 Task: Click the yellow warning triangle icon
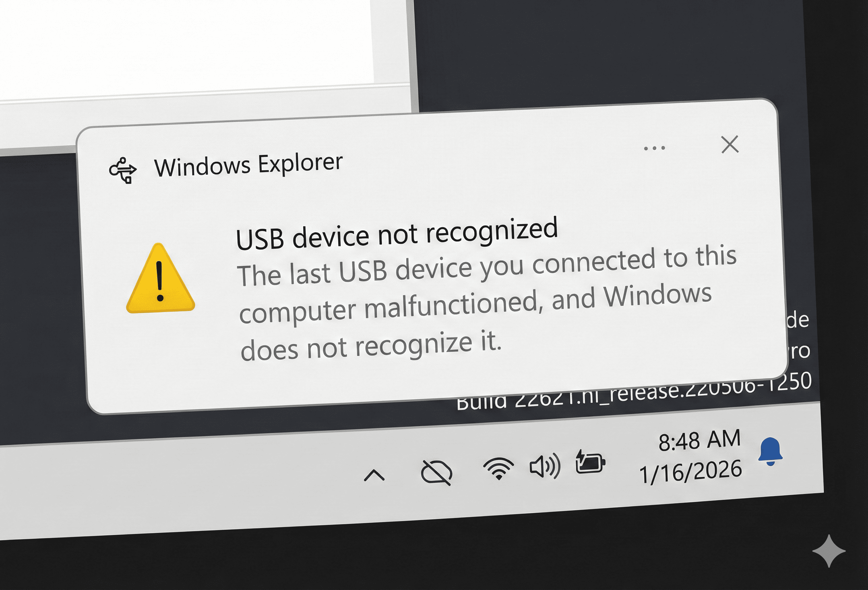(x=161, y=279)
